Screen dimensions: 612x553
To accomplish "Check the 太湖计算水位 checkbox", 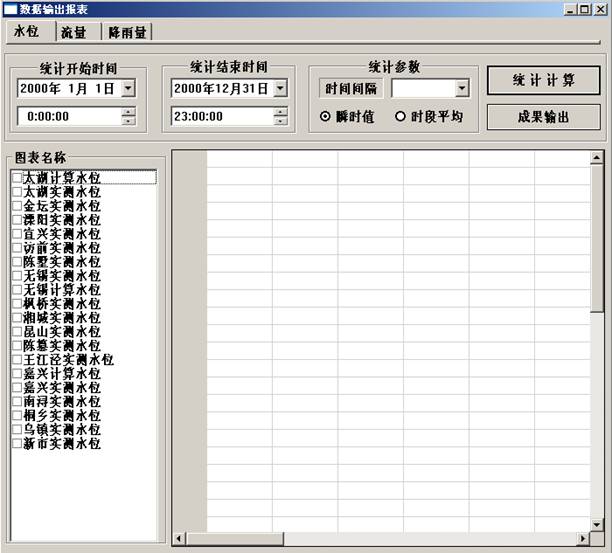I will (x=16, y=178).
